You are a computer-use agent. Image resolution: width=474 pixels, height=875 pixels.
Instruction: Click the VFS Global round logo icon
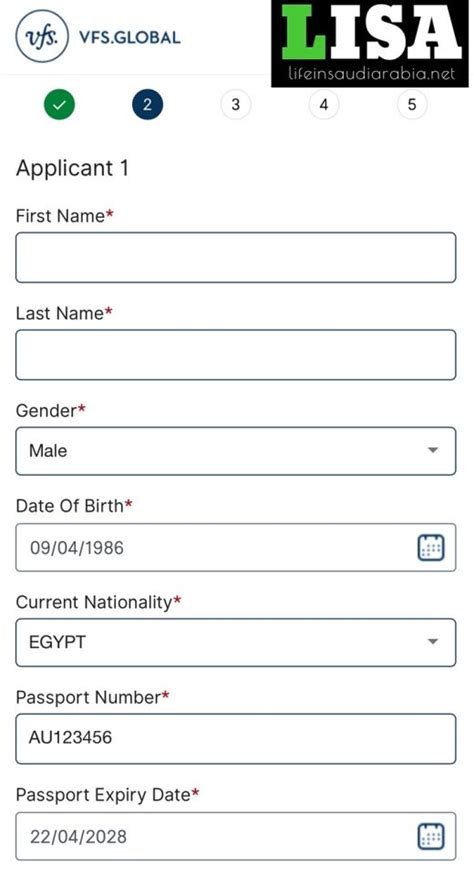(42, 36)
